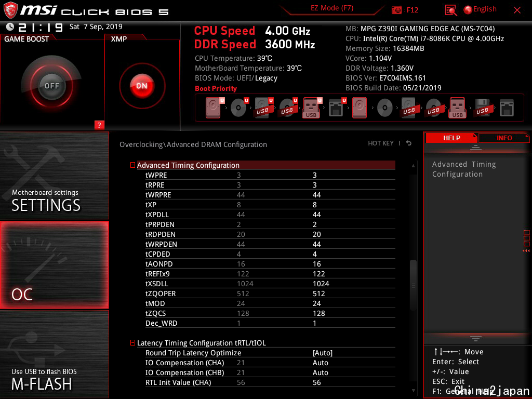Screen dimensions: 532x399
Task: Click the clock icon beside the time
Action: (10, 27)
